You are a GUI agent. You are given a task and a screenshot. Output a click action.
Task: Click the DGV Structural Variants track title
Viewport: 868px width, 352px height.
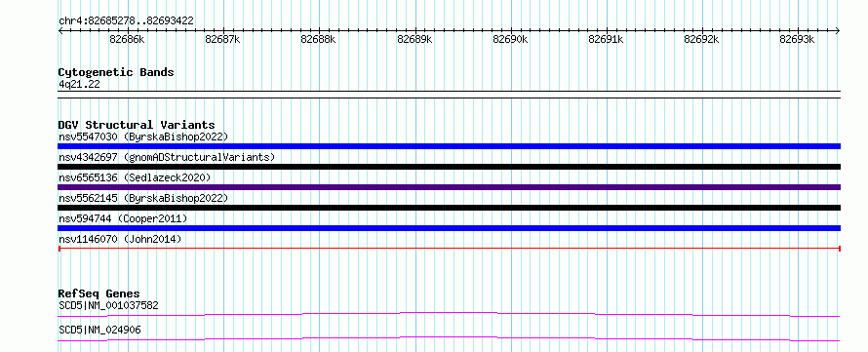tap(137, 125)
